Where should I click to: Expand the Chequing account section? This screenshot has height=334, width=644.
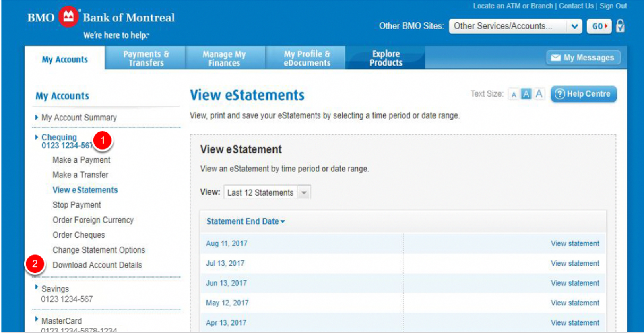[59, 137]
